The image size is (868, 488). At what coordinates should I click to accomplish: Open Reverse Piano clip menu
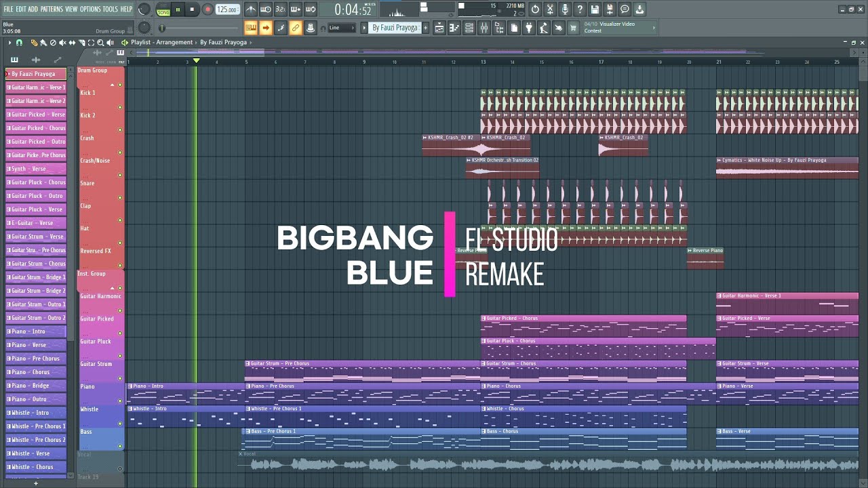(690, 250)
